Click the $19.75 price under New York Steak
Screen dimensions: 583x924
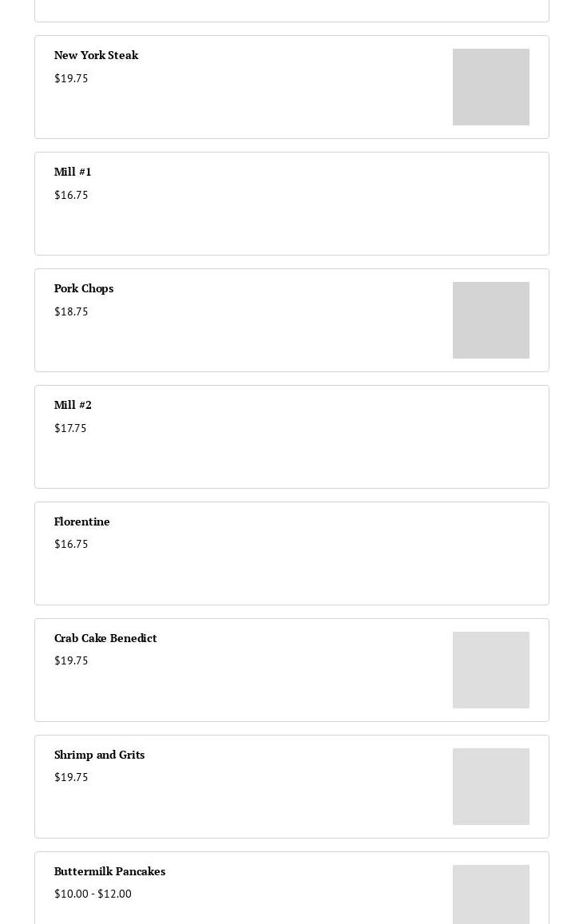[x=71, y=78]
